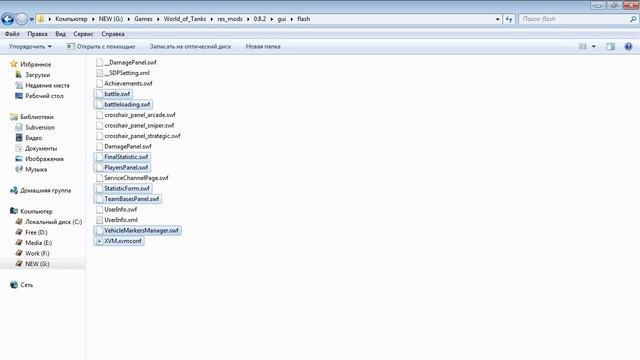Select file DamagePanel.swf
The image size is (640, 360).
pyautogui.click(x=124, y=147)
